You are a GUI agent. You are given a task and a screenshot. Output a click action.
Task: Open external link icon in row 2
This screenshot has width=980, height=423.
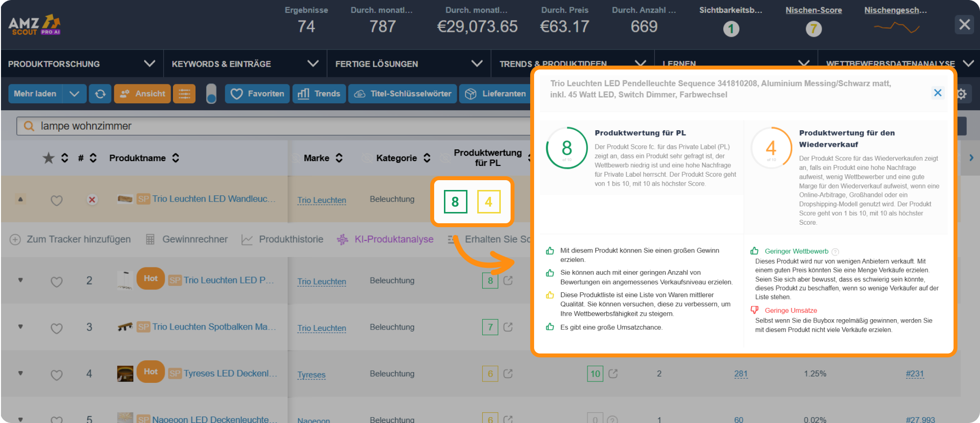click(508, 281)
